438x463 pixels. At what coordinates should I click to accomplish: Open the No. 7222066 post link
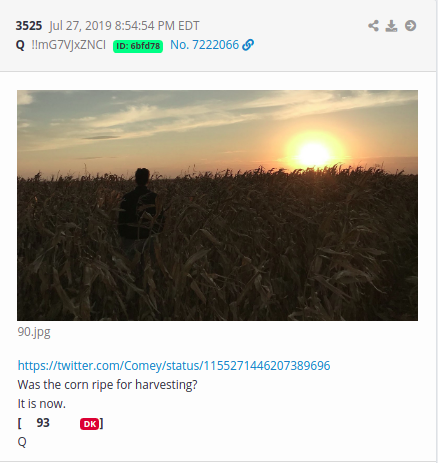[x=204, y=45]
